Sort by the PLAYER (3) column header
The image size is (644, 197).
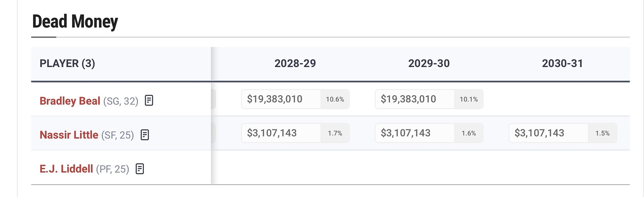pos(67,63)
